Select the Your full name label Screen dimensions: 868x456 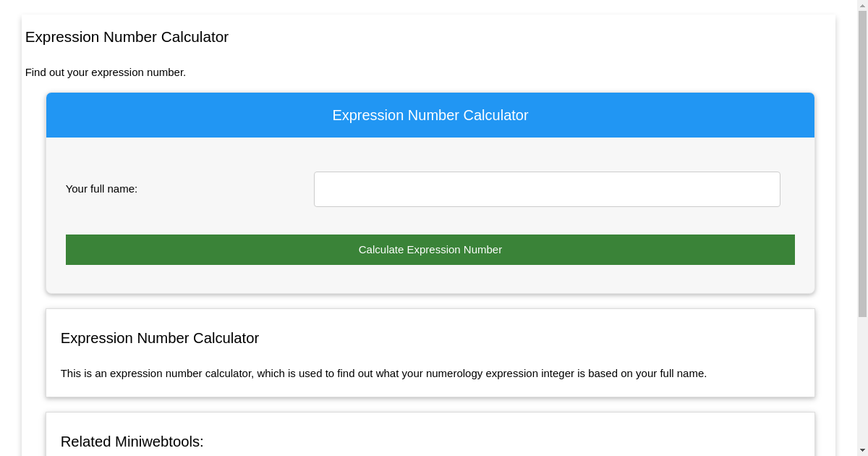(101, 189)
